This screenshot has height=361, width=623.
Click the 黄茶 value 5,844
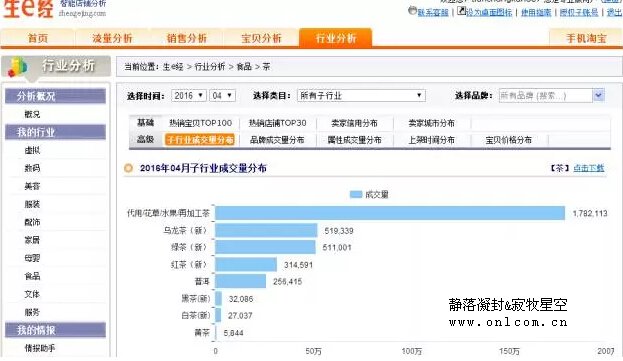tap(234, 333)
